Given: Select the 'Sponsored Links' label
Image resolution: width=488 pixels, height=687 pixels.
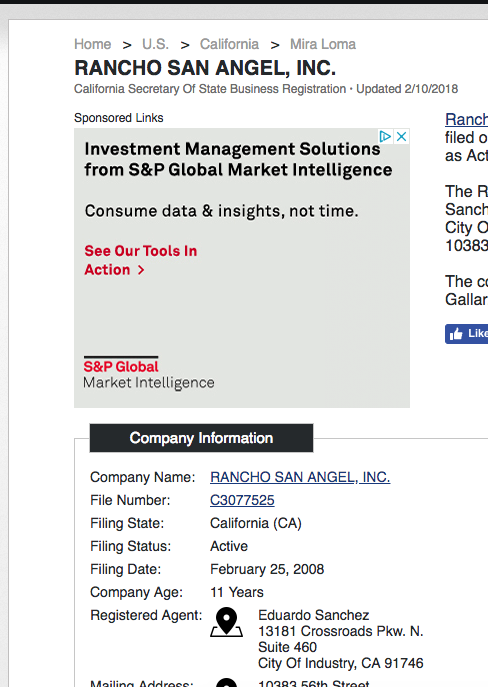Looking at the screenshot, I should pyautogui.click(x=119, y=118).
